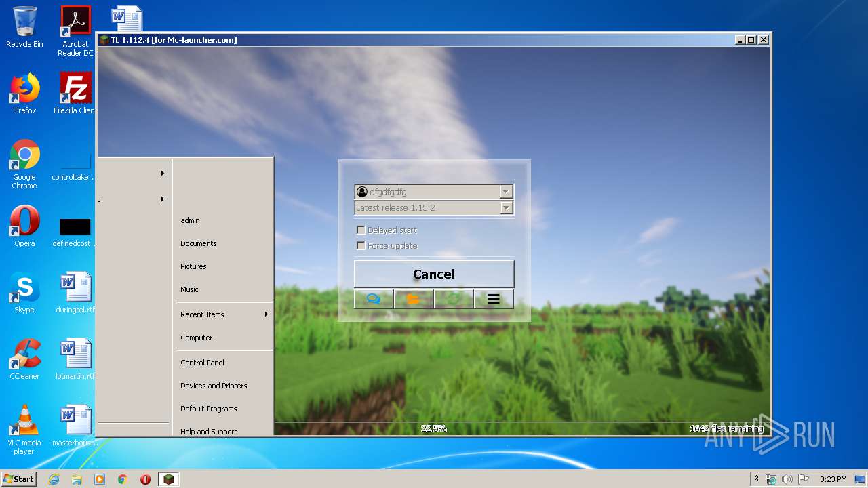Launch Skype desktop shortcut
The image size is (868, 488).
24,293
